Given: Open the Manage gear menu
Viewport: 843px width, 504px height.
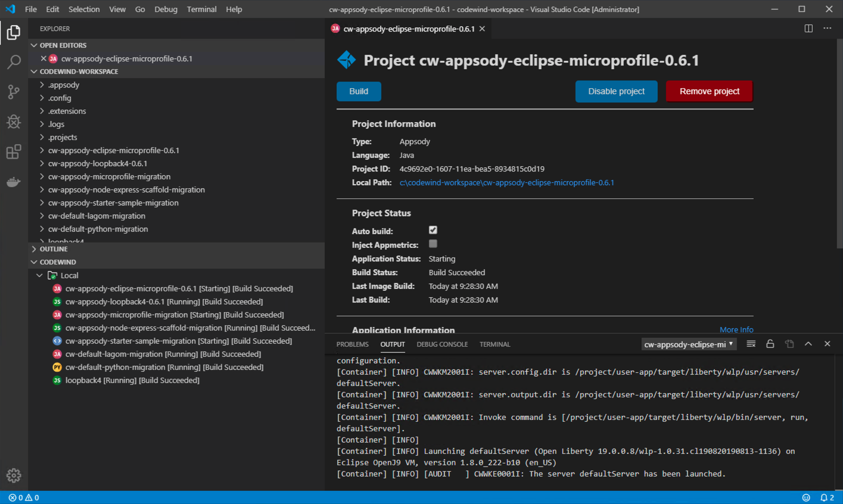Looking at the screenshot, I should (14, 475).
